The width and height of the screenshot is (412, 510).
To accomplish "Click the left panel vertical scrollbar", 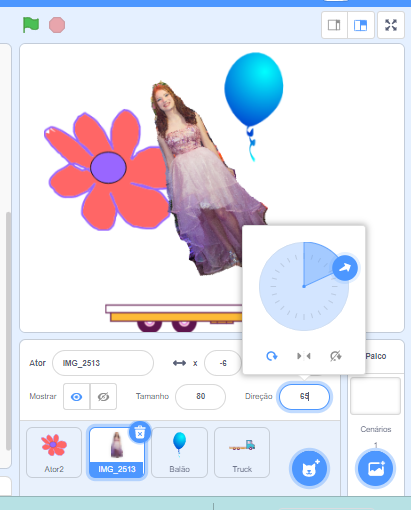I will click(8, 330).
